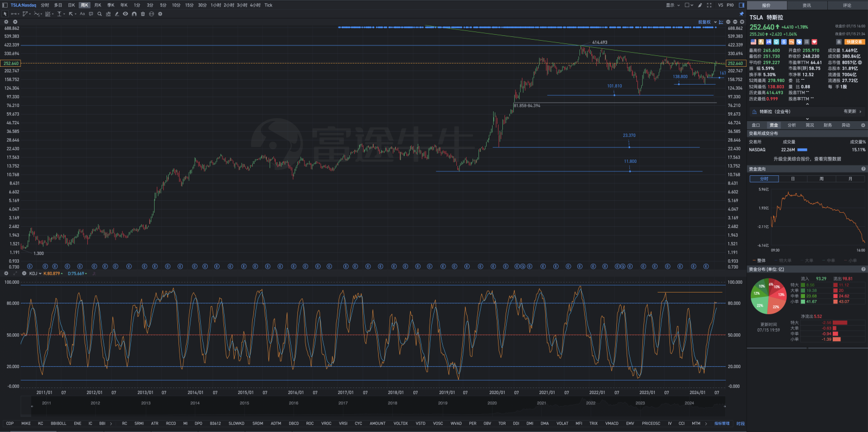Open main chart settings gear below toolbar
The height and width of the screenshot is (432, 868).
pos(6,22)
